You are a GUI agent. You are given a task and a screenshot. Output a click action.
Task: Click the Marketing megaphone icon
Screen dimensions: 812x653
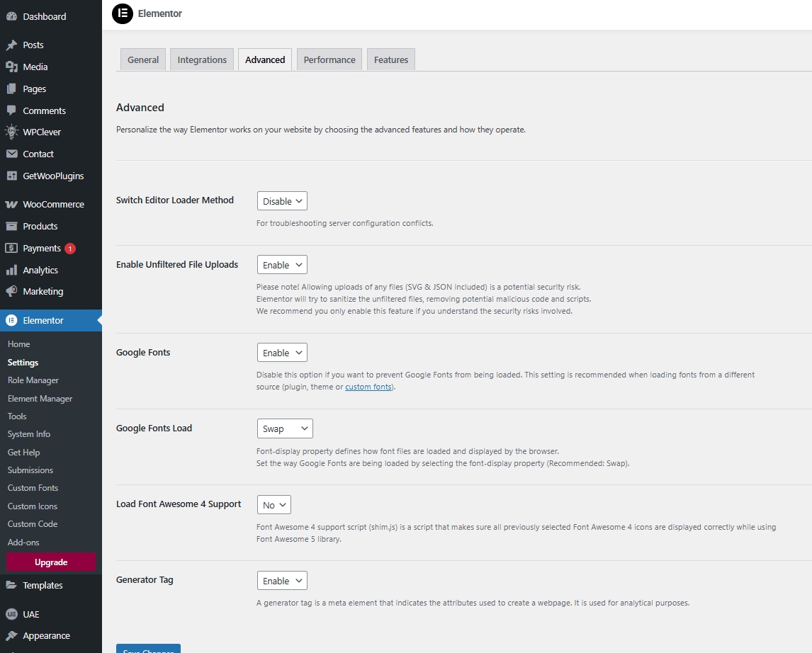(11, 292)
